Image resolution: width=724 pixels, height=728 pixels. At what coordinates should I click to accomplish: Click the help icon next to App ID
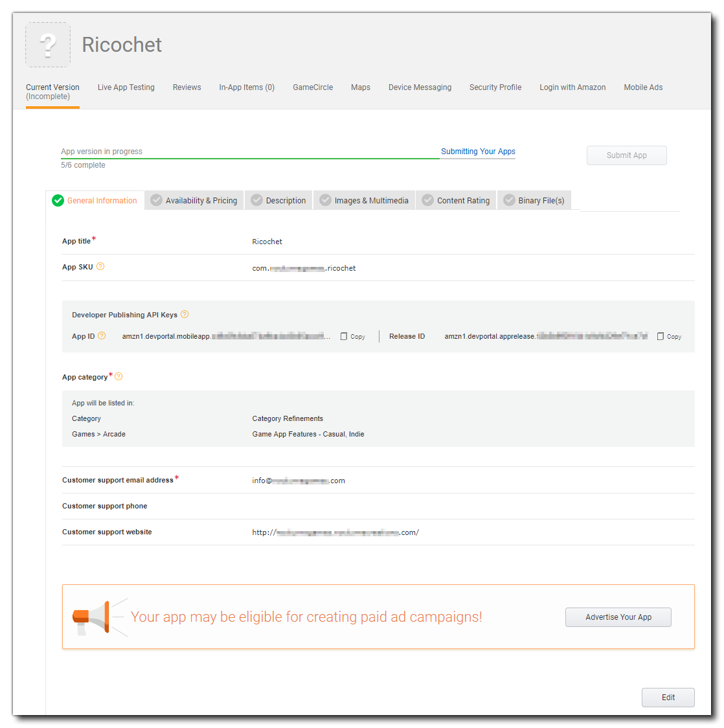[102, 336]
